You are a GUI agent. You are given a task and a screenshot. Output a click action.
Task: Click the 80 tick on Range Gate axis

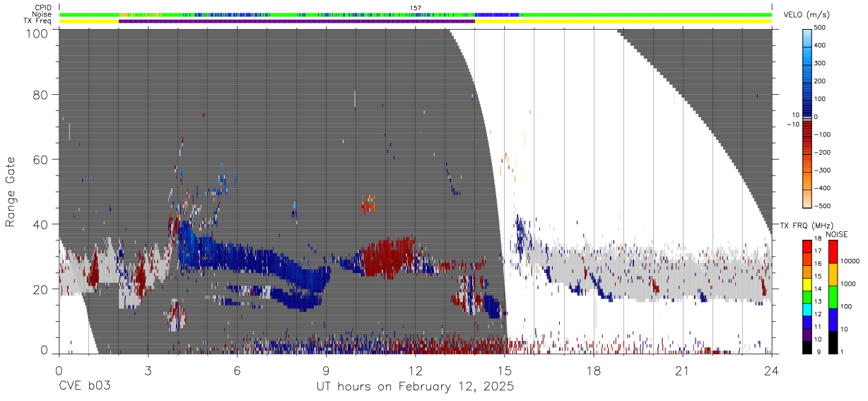click(x=40, y=95)
